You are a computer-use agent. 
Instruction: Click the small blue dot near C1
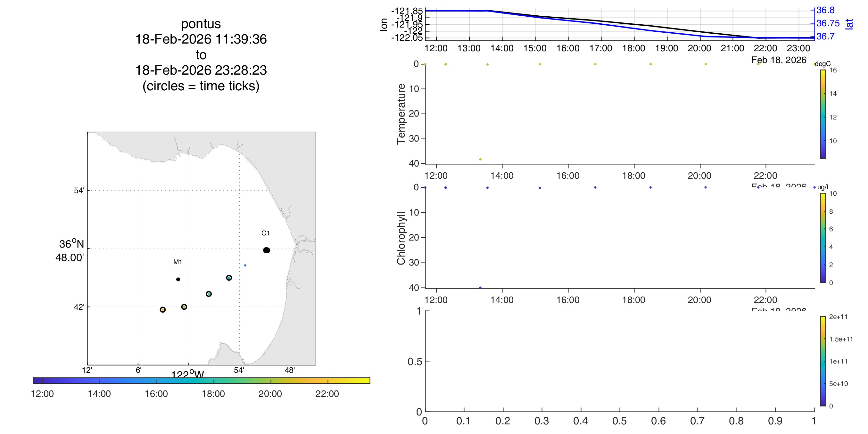click(245, 265)
